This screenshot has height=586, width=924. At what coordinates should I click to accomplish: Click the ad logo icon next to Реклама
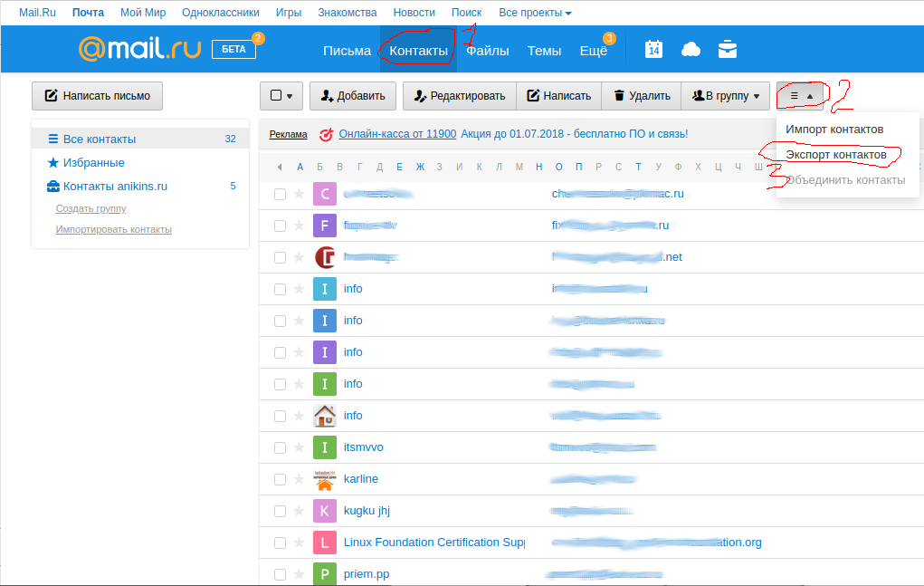pyautogui.click(x=326, y=134)
